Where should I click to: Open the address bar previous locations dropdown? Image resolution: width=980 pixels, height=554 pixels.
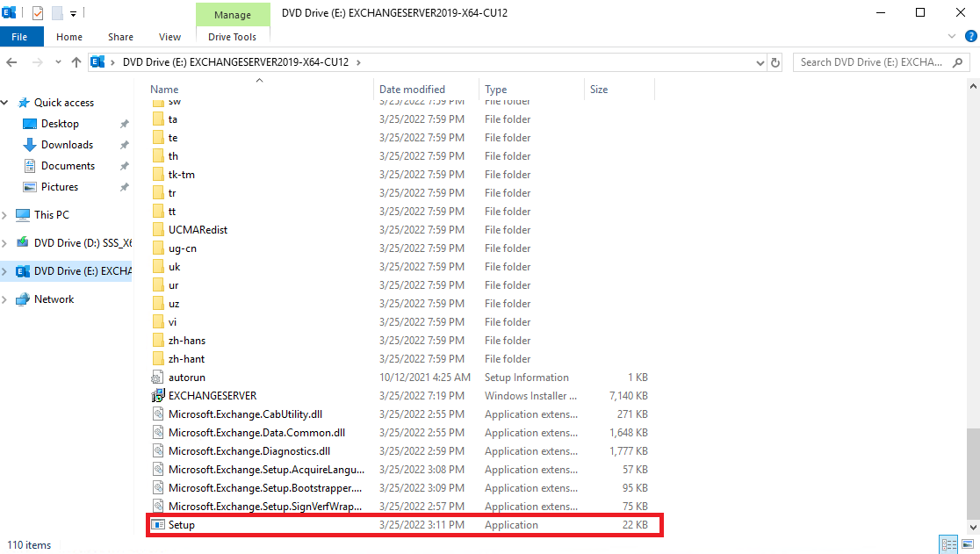tap(760, 62)
